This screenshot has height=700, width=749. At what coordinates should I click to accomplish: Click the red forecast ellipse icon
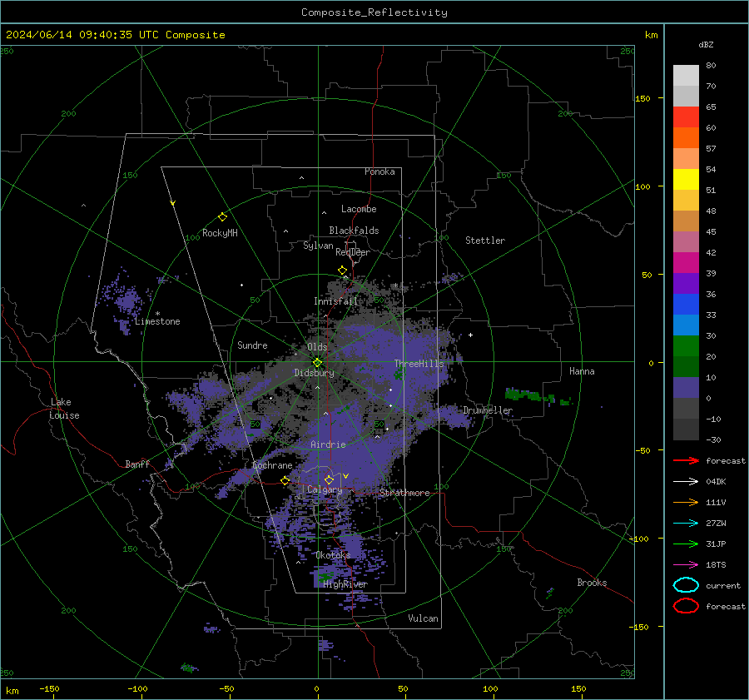686,606
